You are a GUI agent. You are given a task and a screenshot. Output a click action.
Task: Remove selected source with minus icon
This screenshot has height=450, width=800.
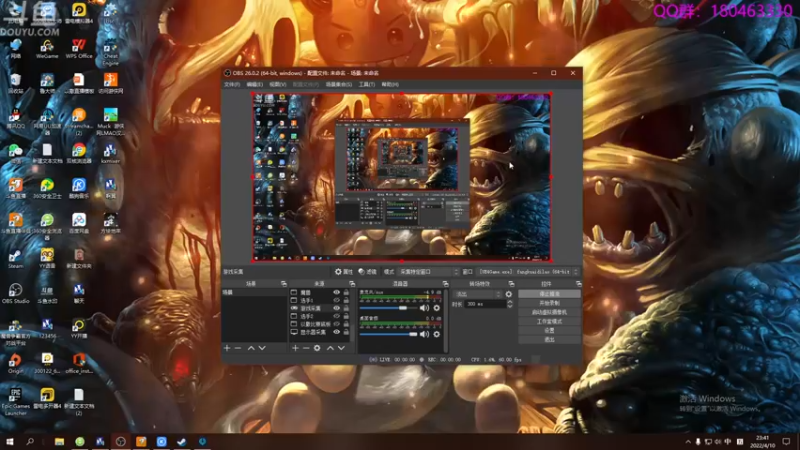306,348
